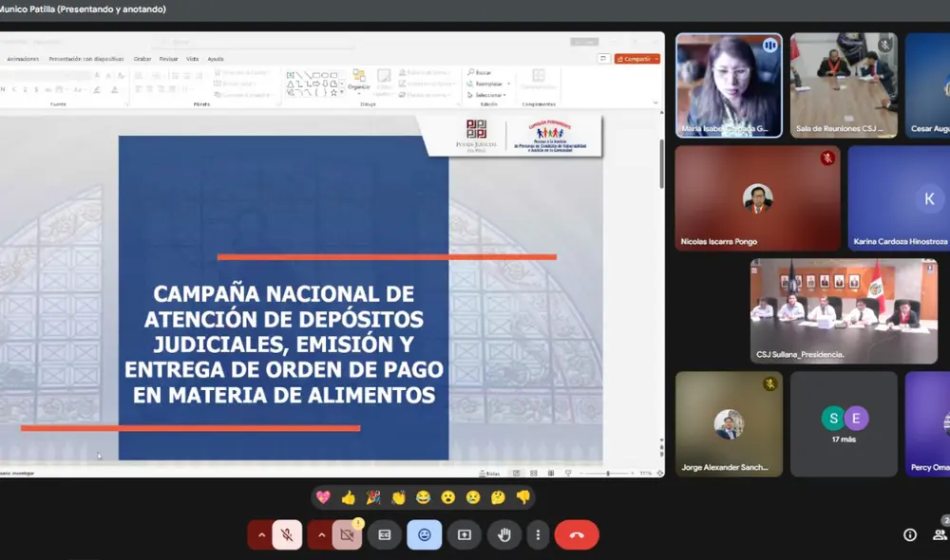The height and width of the screenshot is (560, 950).
Task: Select the reactions smiley icon
Action: point(425,535)
